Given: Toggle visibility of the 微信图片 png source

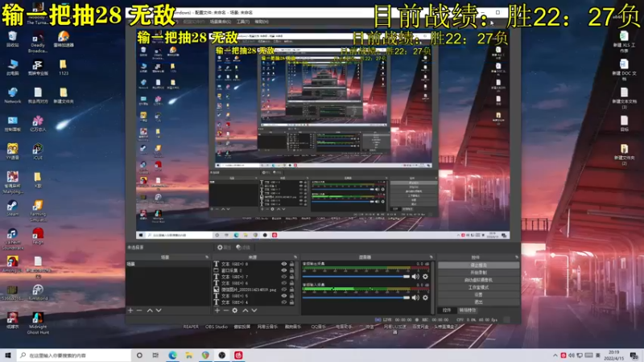Looking at the screenshot, I should 284,290.
